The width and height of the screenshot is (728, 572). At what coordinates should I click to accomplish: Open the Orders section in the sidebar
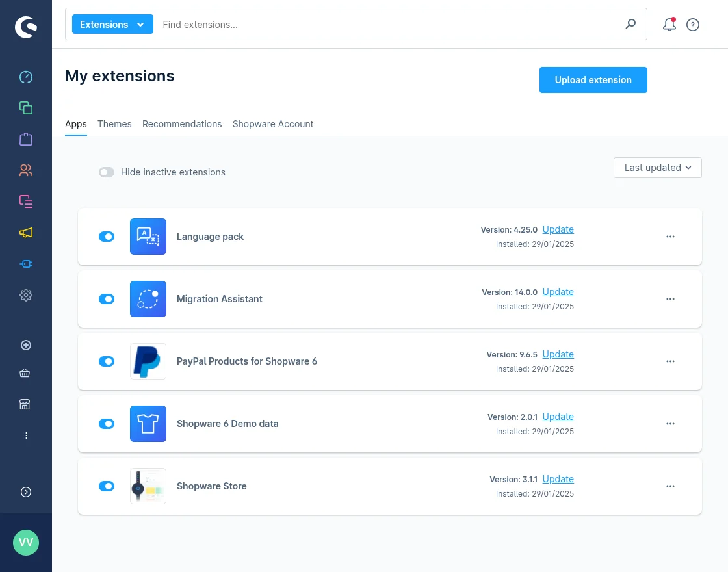point(26,139)
